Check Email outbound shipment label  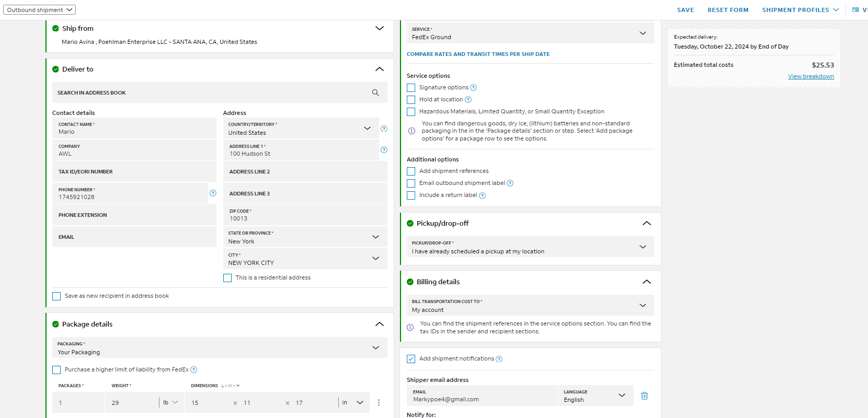tap(411, 183)
